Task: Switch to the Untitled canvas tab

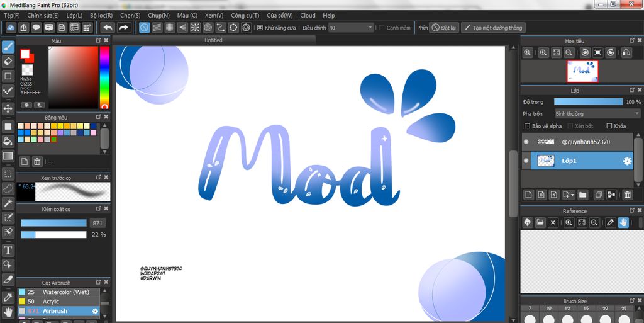Action: (214, 40)
